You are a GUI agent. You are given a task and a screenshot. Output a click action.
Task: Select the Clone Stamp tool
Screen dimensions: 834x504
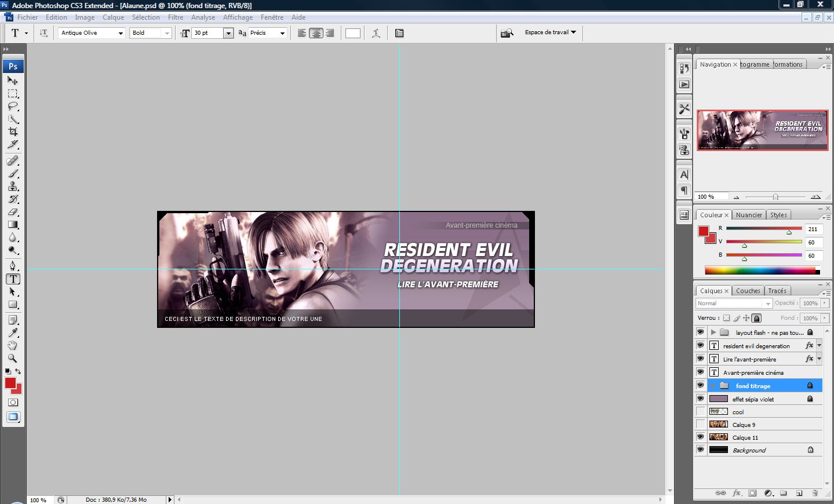click(x=13, y=186)
